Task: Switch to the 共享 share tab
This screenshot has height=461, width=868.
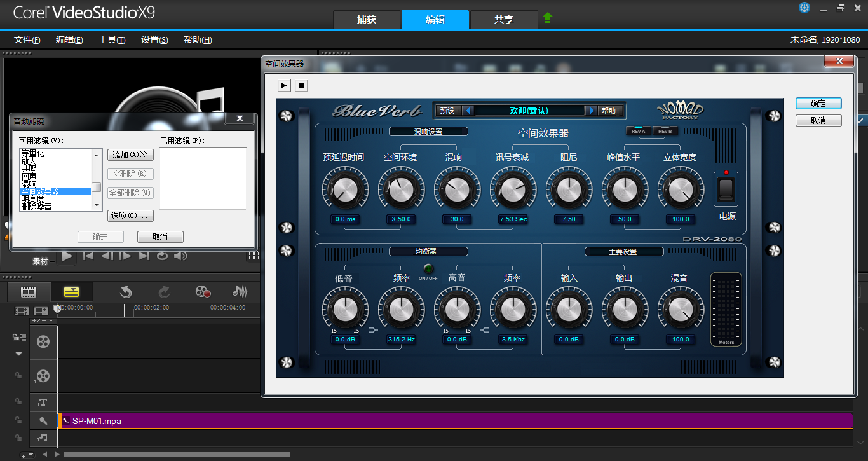Action: point(504,20)
